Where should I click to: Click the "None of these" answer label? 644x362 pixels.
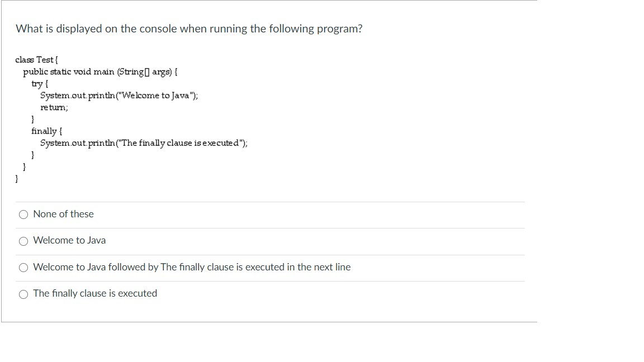(x=63, y=214)
